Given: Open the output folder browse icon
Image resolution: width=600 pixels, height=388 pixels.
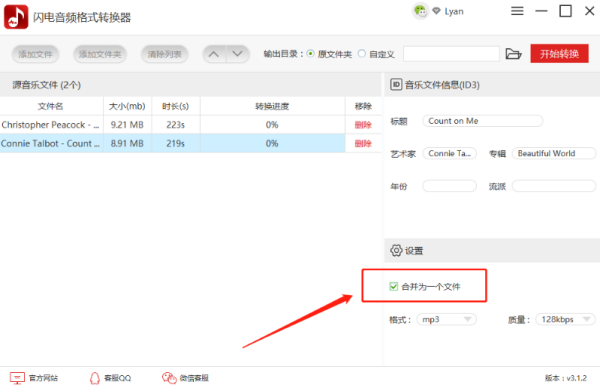Looking at the screenshot, I should [x=513, y=54].
